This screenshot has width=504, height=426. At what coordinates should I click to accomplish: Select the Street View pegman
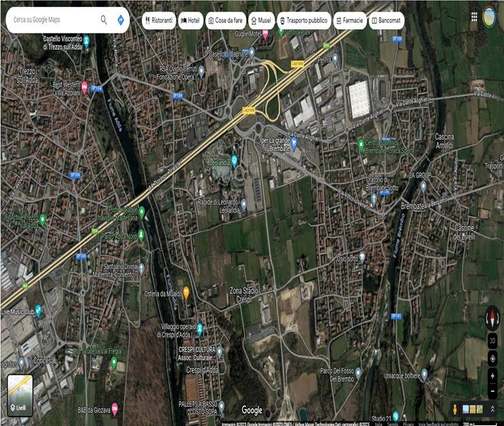tap(454, 408)
